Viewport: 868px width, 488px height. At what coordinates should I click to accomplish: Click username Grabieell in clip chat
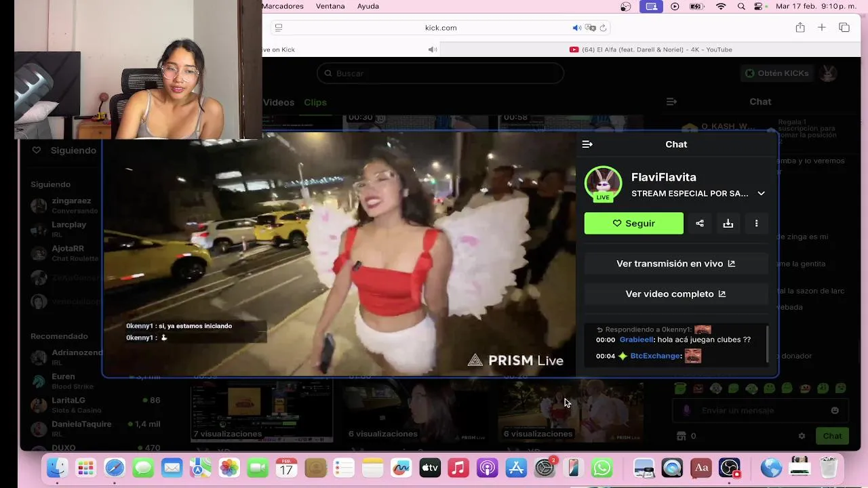coord(637,340)
